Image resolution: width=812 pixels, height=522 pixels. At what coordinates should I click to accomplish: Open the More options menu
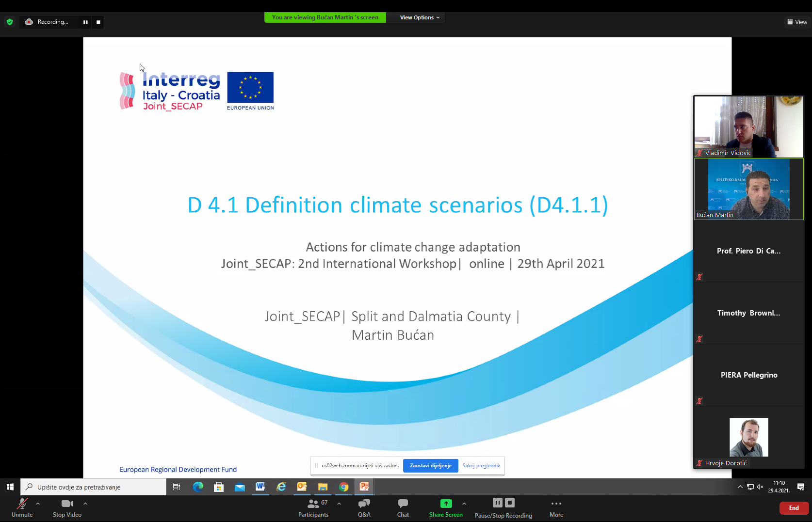pyautogui.click(x=556, y=507)
